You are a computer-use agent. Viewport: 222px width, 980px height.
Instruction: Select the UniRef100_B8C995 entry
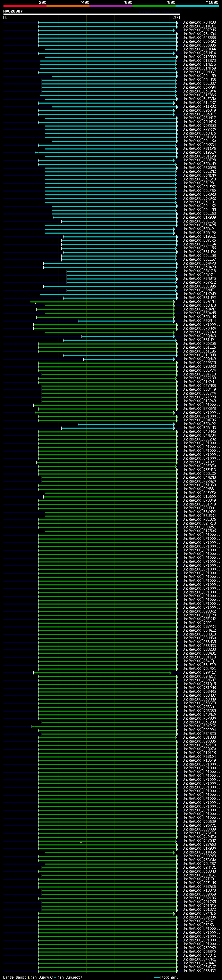coord(199,286)
